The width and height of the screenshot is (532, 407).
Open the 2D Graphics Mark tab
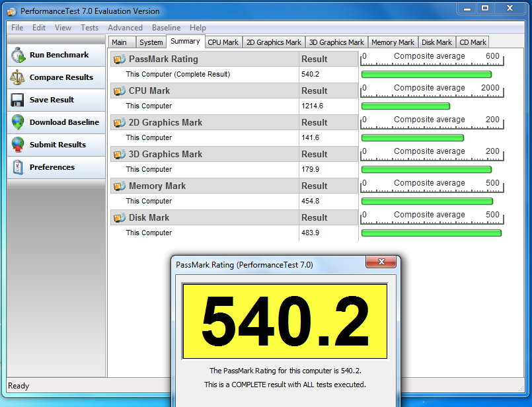(274, 42)
